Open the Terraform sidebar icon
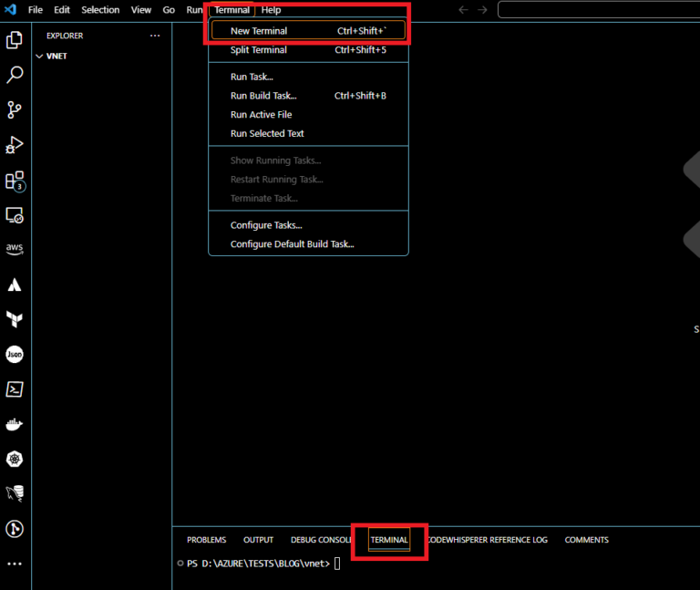 pos(15,319)
